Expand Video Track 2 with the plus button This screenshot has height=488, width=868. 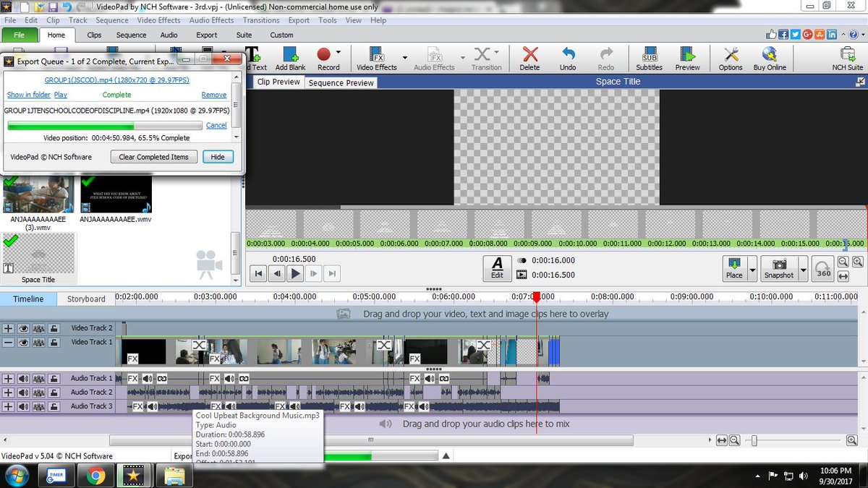pos(8,328)
